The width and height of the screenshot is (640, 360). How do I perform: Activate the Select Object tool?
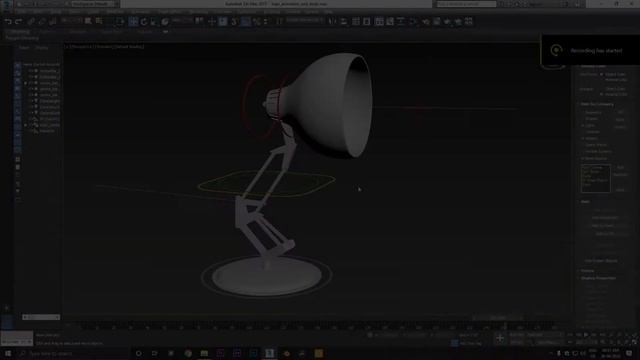point(88,21)
